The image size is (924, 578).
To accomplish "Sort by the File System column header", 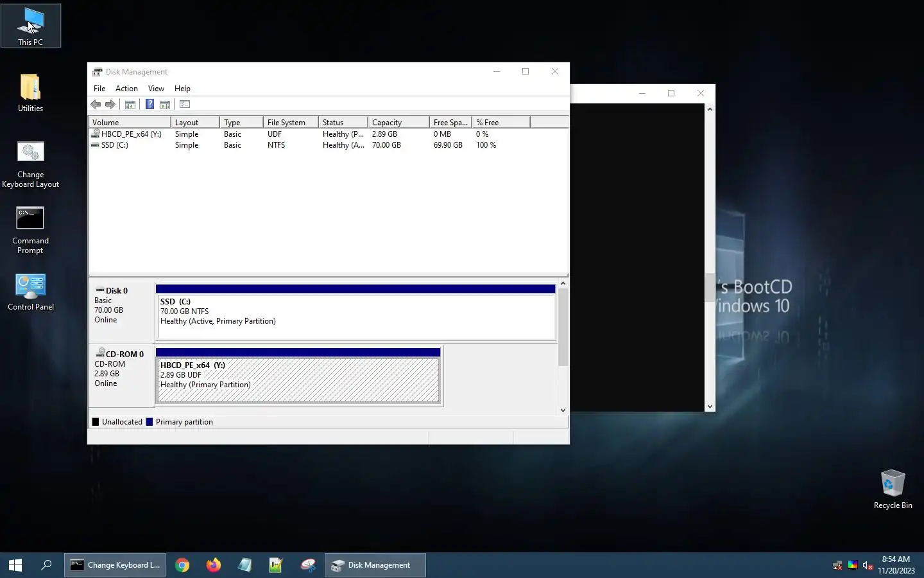I will pos(291,122).
